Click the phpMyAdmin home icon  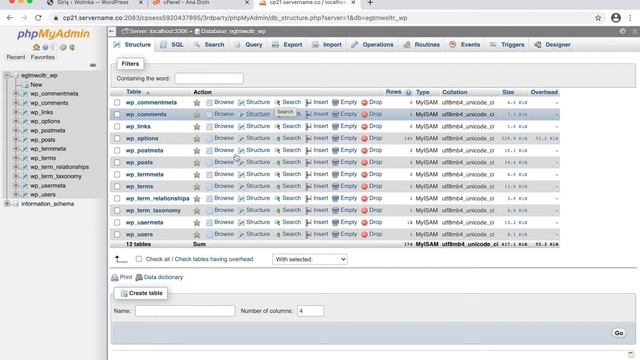36,47
